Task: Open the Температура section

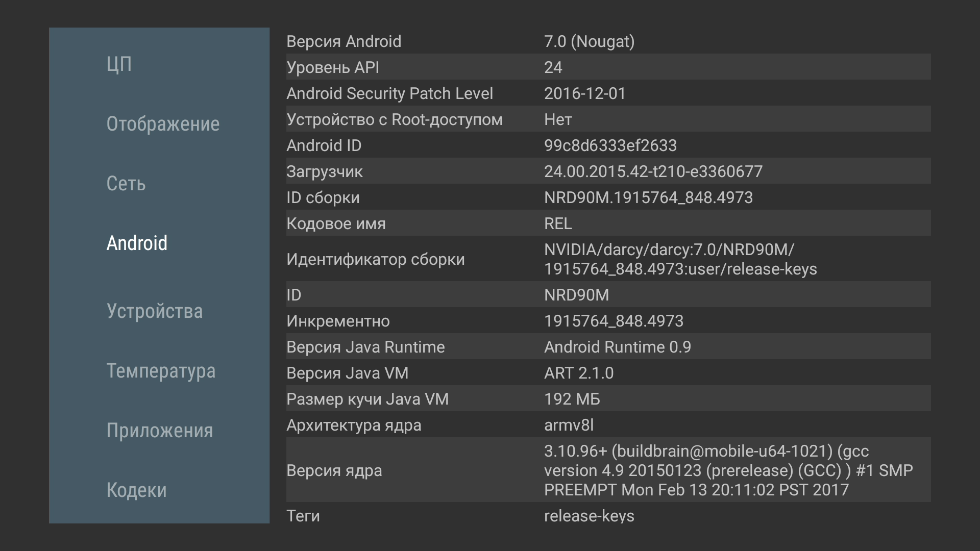Action: click(161, 371)
